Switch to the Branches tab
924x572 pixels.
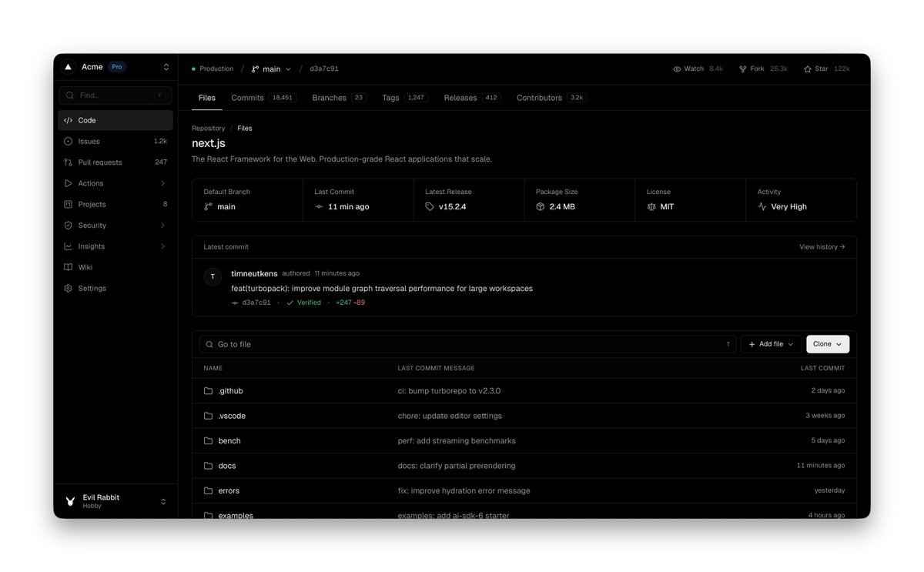point(339,98)
